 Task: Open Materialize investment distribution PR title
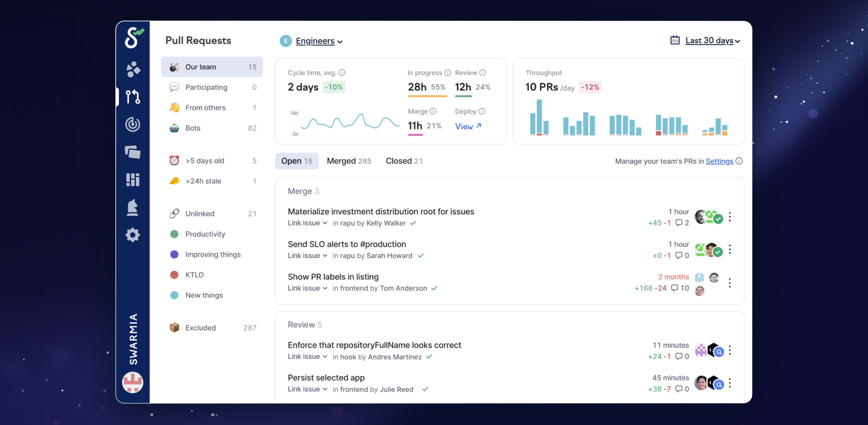(380, 211)
